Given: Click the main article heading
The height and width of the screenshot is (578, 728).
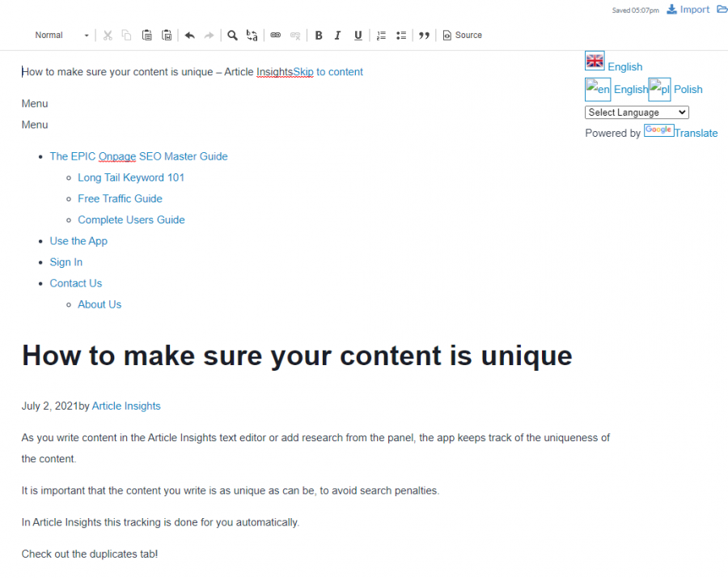Looking at the screenshot, I should coord(297,356).
